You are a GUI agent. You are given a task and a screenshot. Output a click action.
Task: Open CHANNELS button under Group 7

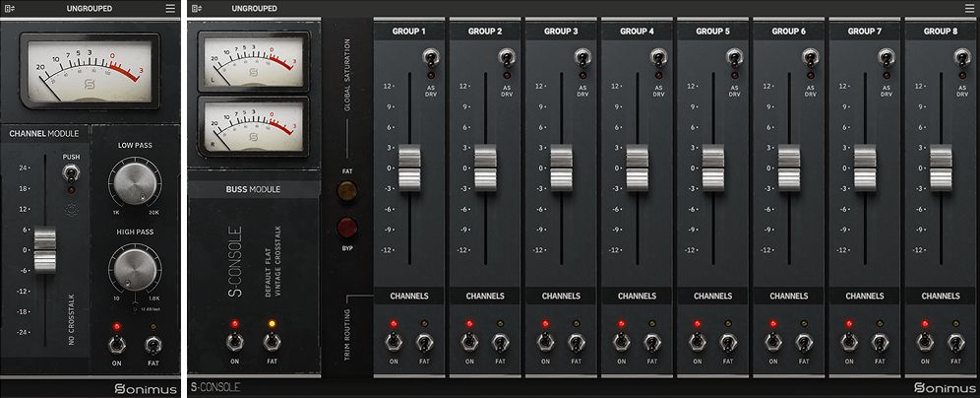(866, 296)
